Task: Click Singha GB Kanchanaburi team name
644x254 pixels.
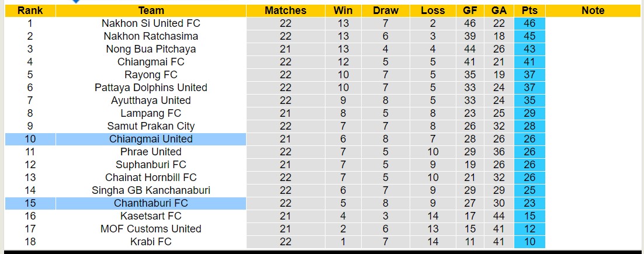Action: coord(151,190)
